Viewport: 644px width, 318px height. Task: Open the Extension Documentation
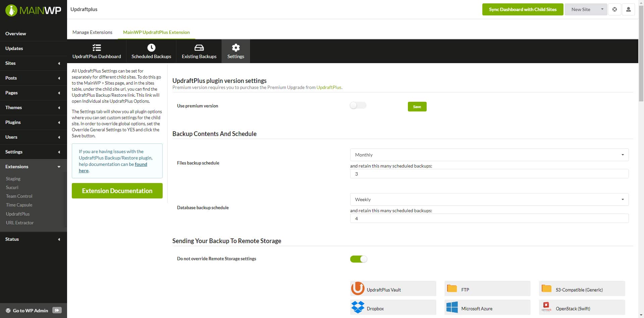117,190
